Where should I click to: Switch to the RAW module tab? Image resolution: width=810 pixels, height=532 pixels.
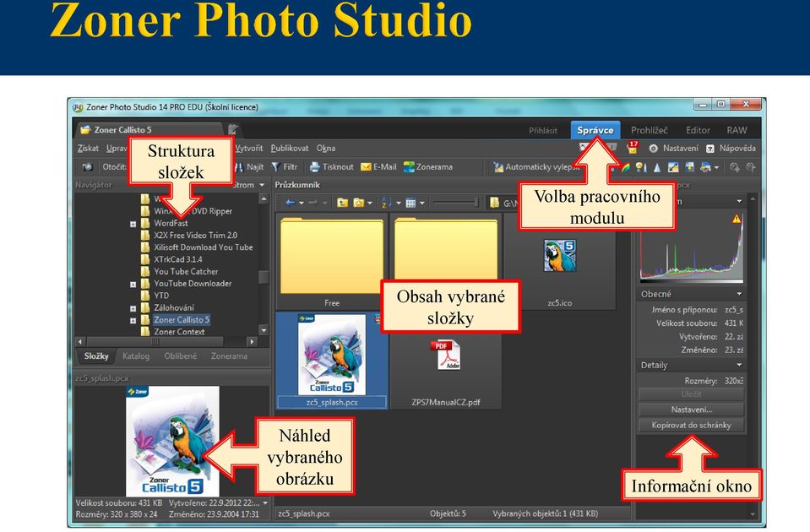[x=737, y=130]
